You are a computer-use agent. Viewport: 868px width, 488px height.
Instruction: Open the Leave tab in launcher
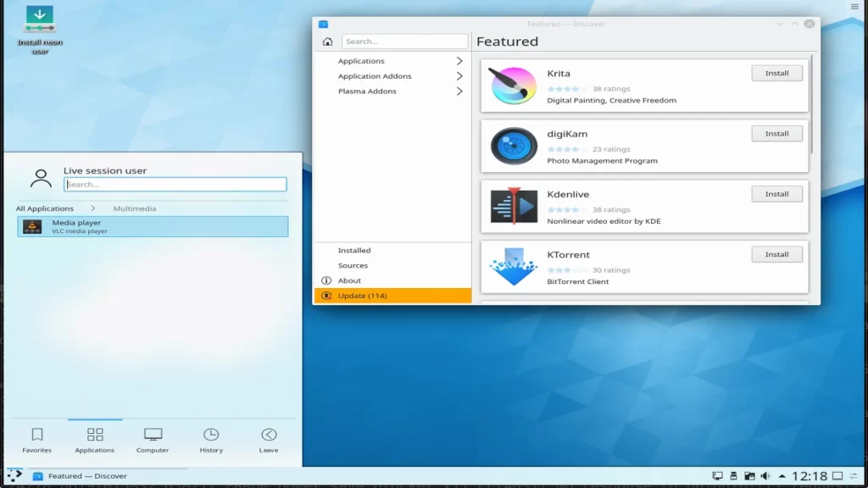[269, 440]
